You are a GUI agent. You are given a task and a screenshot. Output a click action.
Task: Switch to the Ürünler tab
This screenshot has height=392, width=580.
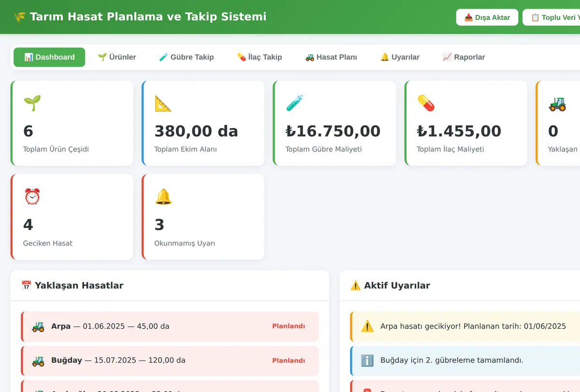[117, 57]
